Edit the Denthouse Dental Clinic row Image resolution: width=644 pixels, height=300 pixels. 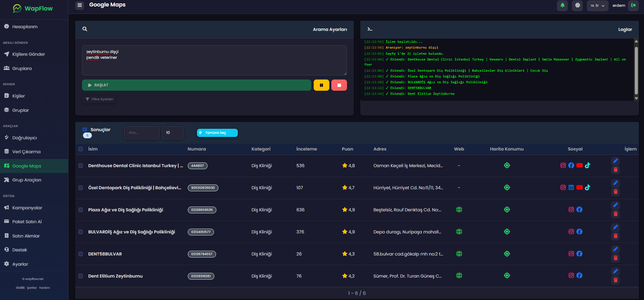(x=615, y=161)
